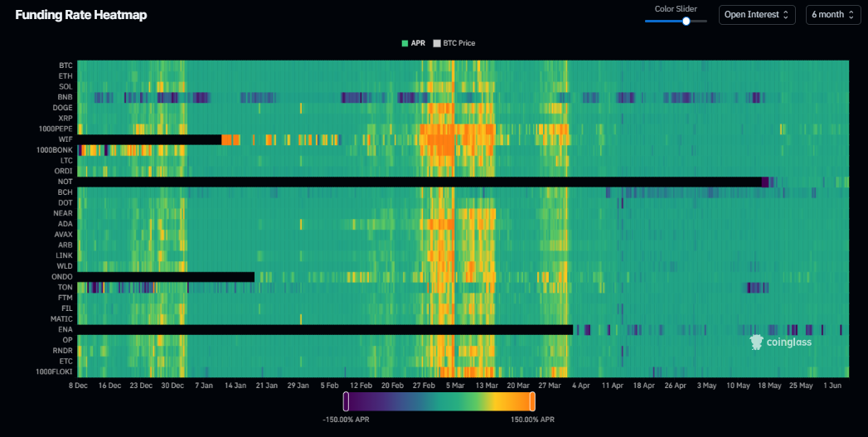Click the 1000PEPE row label
This screenshot has width=868, height=437.
coord(57,129)
